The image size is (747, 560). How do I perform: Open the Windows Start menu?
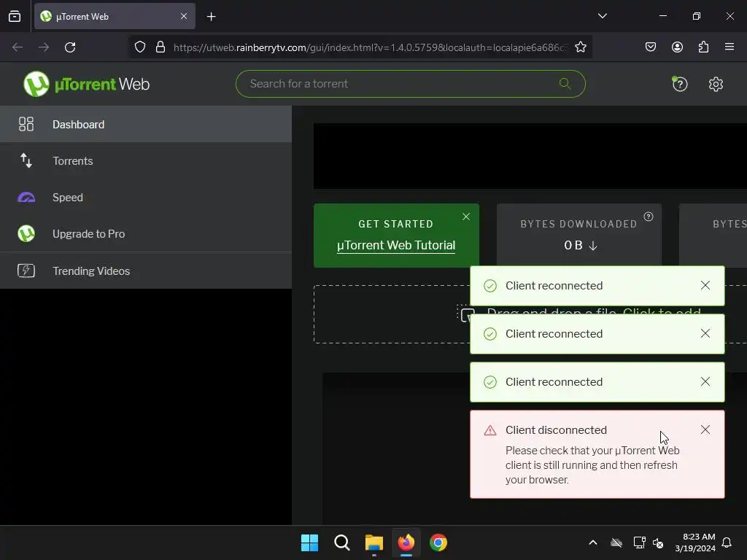[309, 542]
